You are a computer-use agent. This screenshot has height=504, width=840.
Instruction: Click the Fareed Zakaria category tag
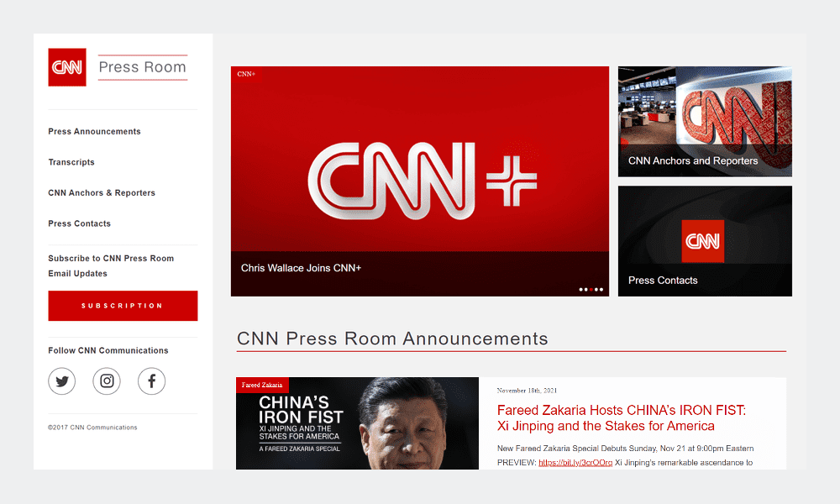point(262,385)
